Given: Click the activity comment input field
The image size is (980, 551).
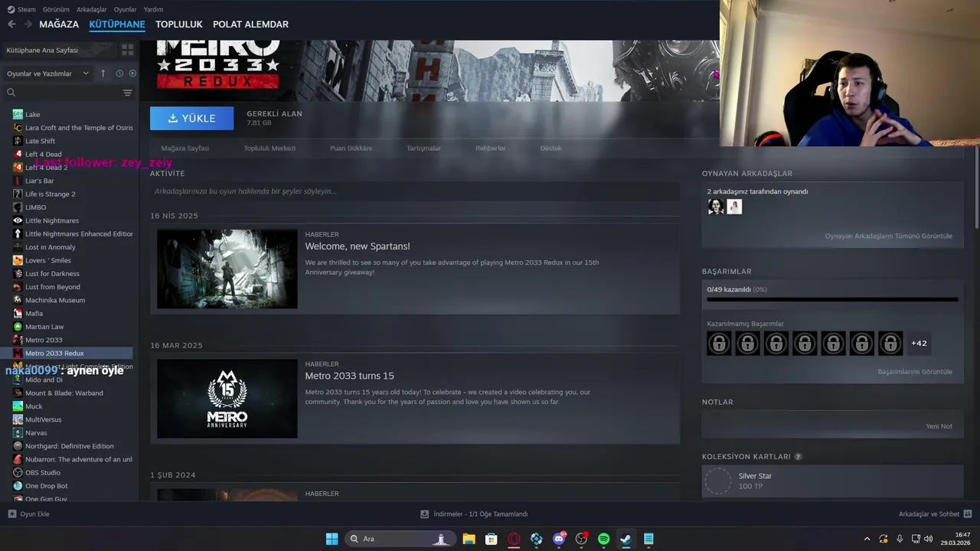Looking at the screenshot, I should point(415,191).
